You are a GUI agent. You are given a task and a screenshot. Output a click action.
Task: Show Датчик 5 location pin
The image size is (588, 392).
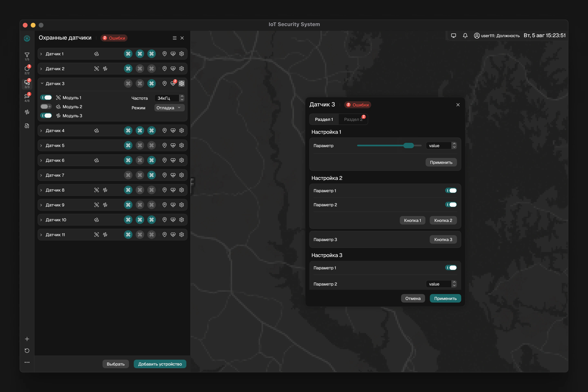(165, 145)
